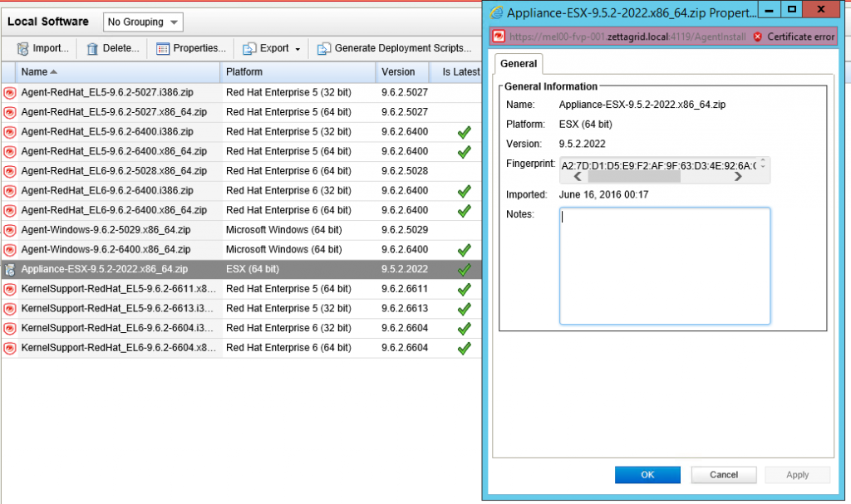
Task: Click icon of Agent-RedHat_EL5-9.6.2-5027.x86_64.zip row
Action: pos(10,112)
